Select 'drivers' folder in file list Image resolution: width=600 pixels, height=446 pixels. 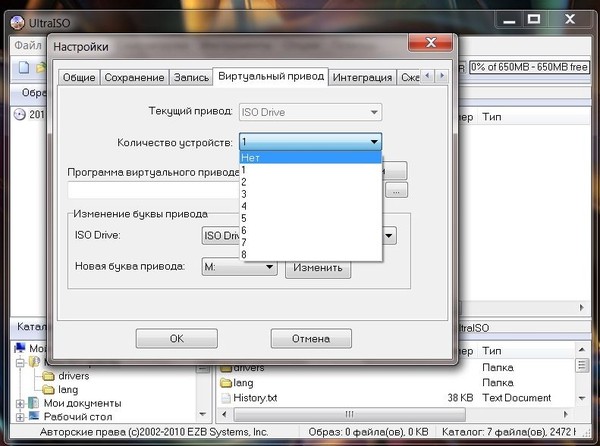[249, 368]
